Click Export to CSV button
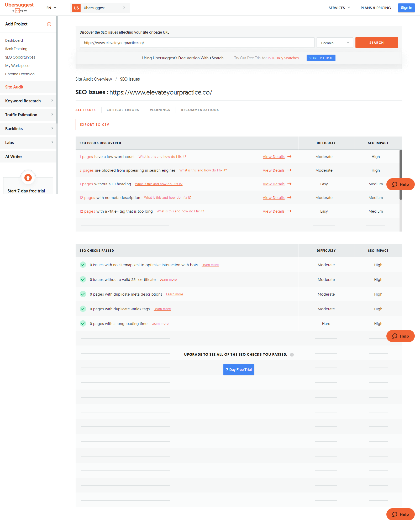The image size is (420, 524). pos(95,125)
